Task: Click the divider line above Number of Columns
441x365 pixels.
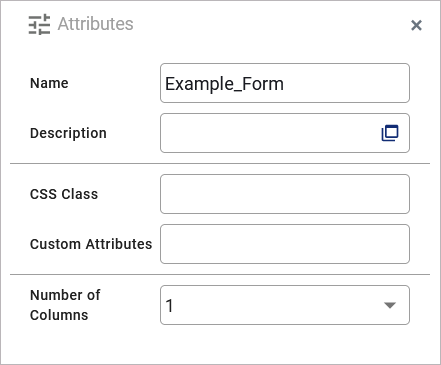Action: [x=220, y=275]
